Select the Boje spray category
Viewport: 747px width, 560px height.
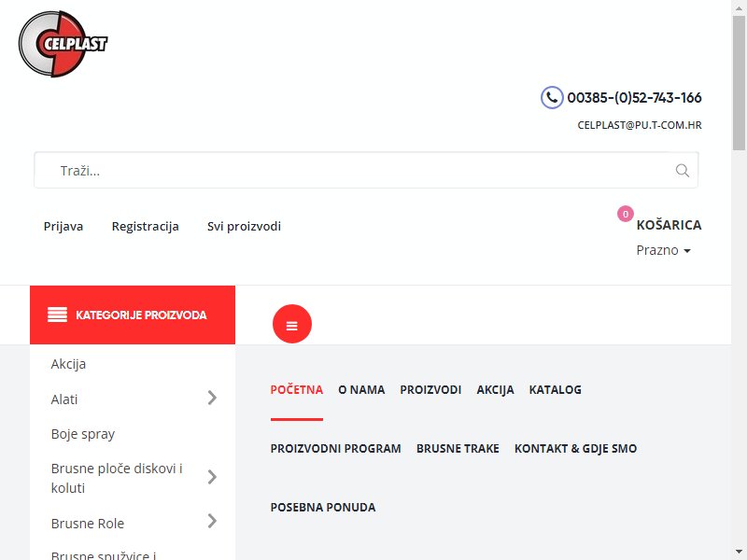pos(83,434)
